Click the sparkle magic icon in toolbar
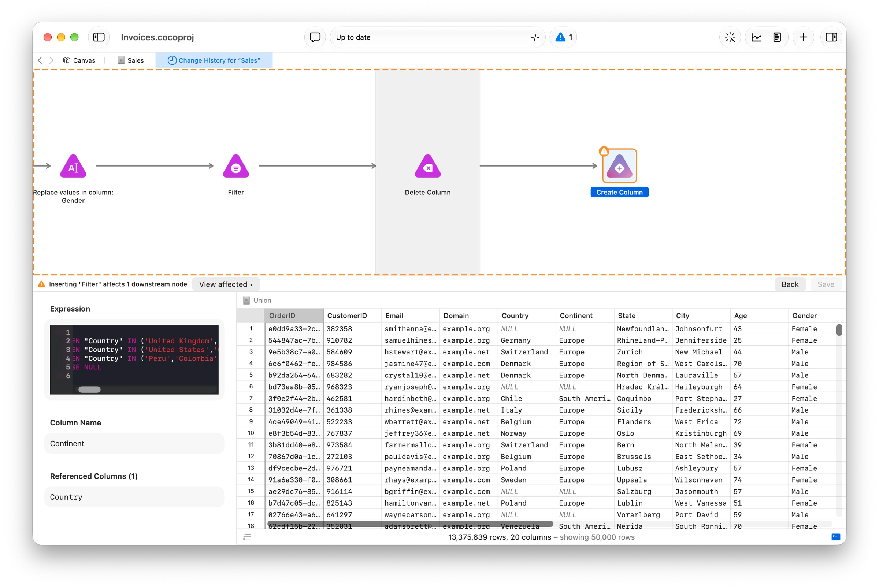The width and height of the screenshot is (879, 588). pos(730,37)
